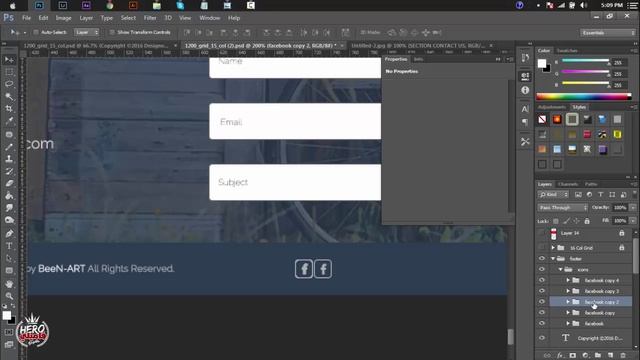The image size is (640, 360).
Task: Open the Layer menu
Action: [x=86, y=18]
